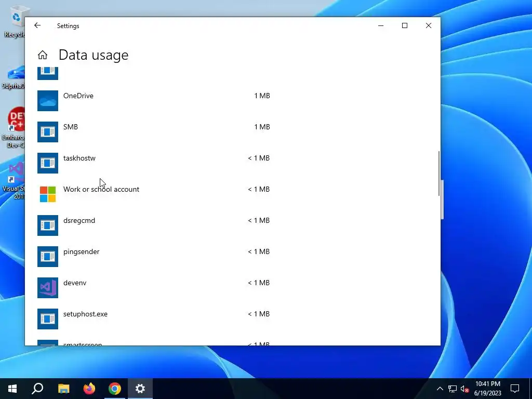Screen dimensions: 532x399
Task: Click pingsender's < 1 MB value
Action: click(259, 252)
